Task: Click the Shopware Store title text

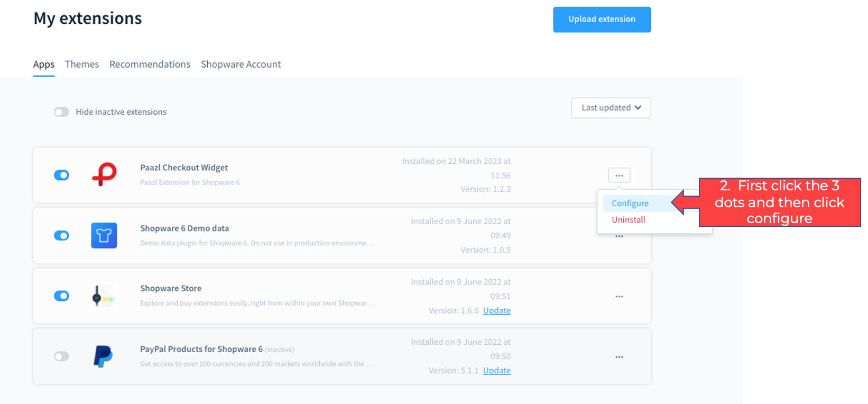Action: [x=171, y=289]
